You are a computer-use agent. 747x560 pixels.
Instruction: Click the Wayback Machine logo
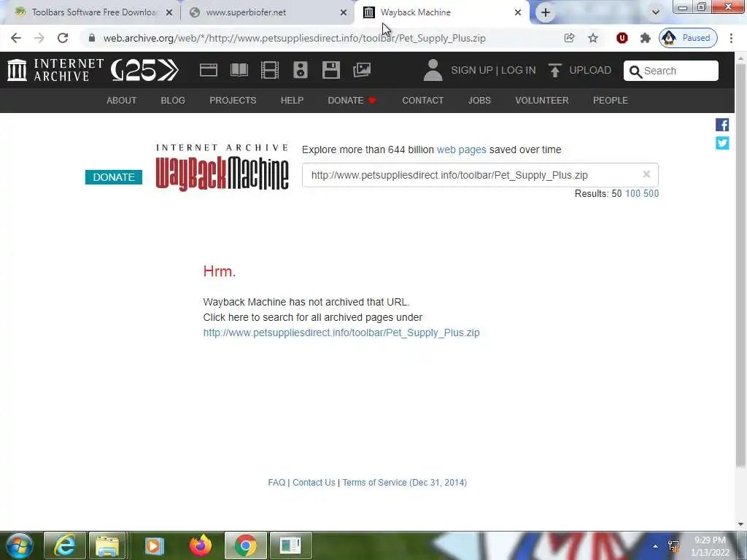[x=222, y=168]
